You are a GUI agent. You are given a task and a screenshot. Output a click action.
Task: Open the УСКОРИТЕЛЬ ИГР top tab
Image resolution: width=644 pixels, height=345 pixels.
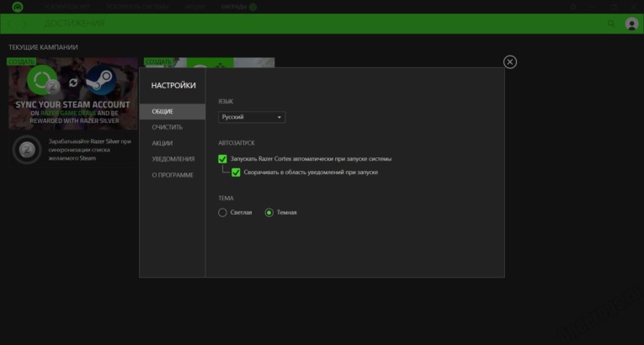coord(67,7)
